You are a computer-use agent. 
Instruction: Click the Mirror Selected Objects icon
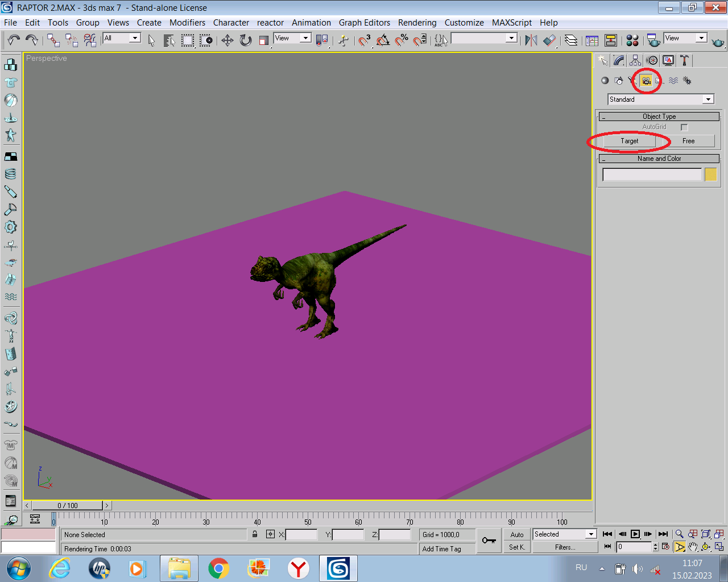point(531,40)
